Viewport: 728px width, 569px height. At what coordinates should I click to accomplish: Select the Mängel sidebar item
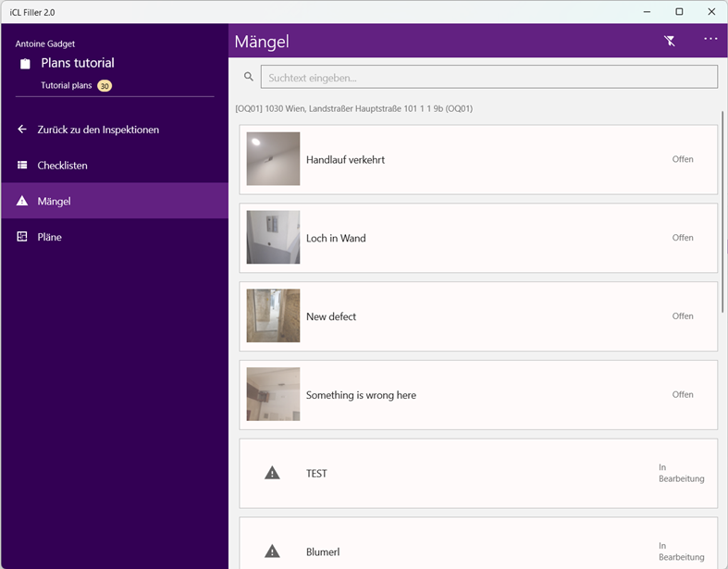pyautogui.click(x=115, y=201)
